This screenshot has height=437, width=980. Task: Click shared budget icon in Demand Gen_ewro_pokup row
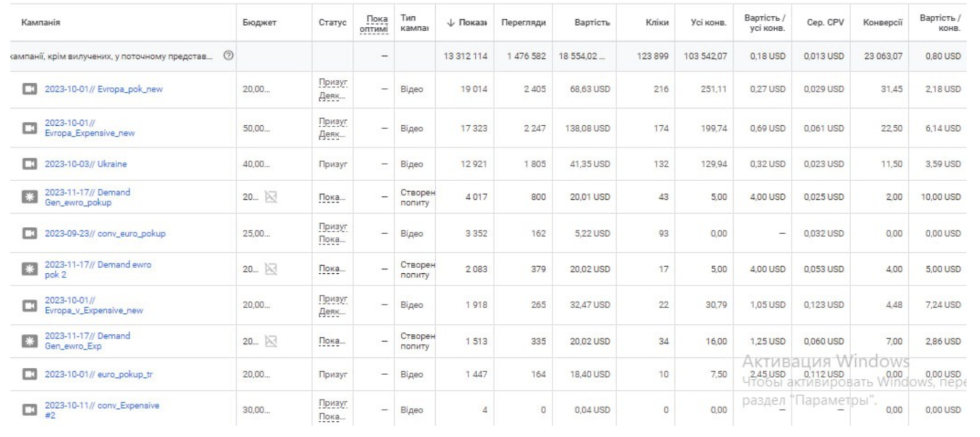pos(271,197)
